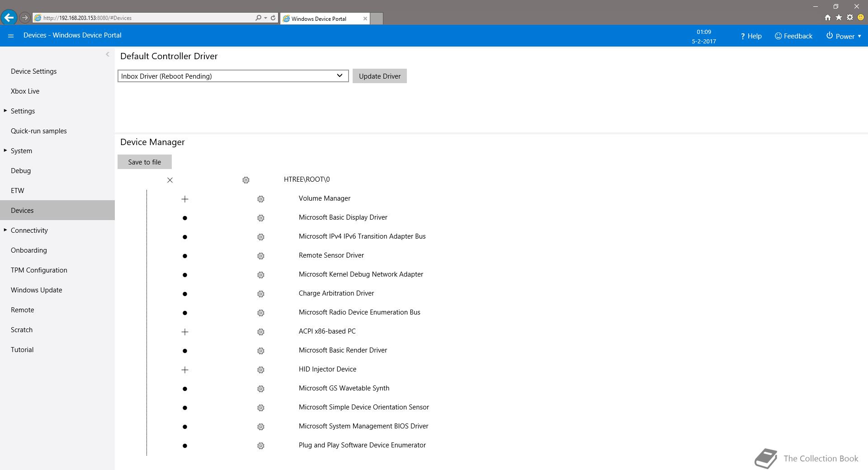Viewport: 868px width, 470px height.
Task: Open the browser home icon
Action: point(827,18)
